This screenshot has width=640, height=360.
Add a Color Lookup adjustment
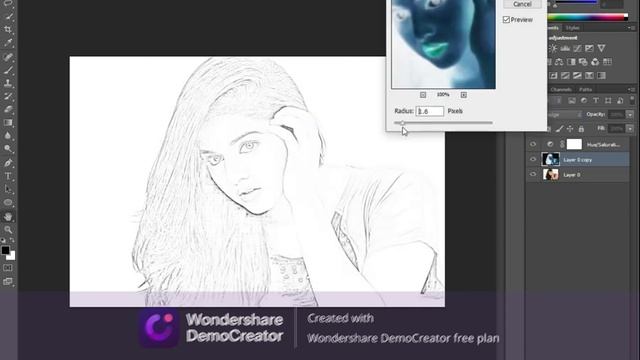tap(607, 62)
